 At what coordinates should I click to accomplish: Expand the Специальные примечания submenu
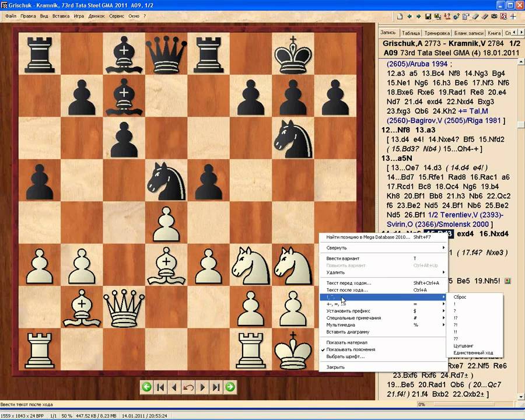pos(383,318)
